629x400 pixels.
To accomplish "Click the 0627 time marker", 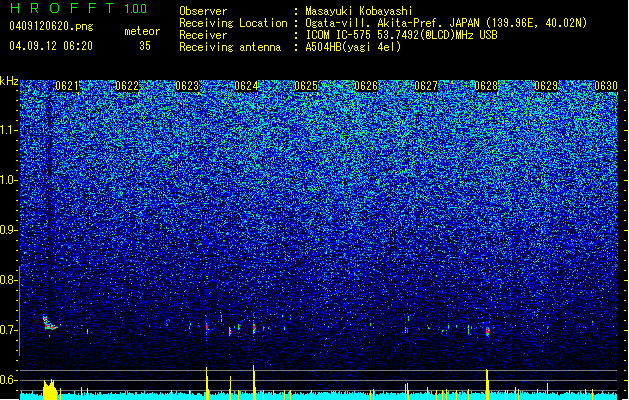I will tap(426, 86).
